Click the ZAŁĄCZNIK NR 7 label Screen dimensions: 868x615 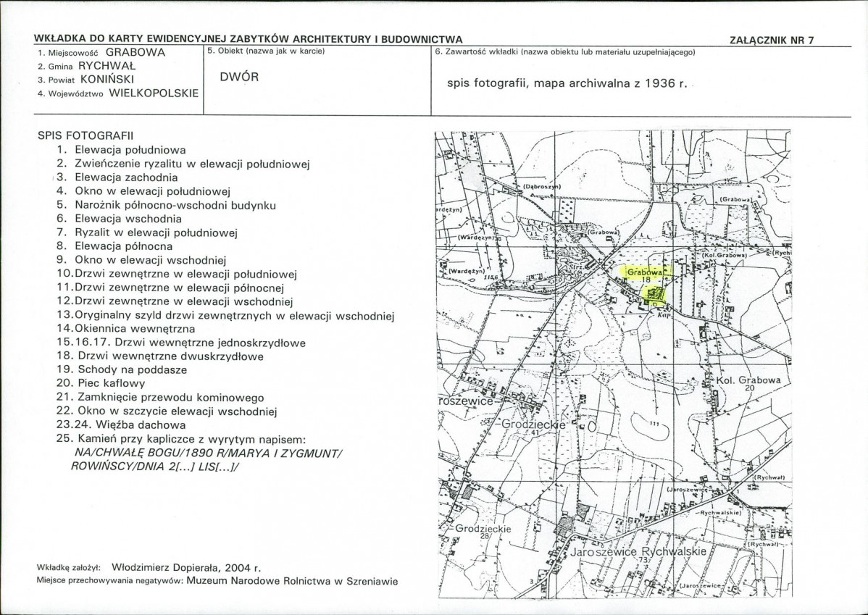(x=772, y=41)
